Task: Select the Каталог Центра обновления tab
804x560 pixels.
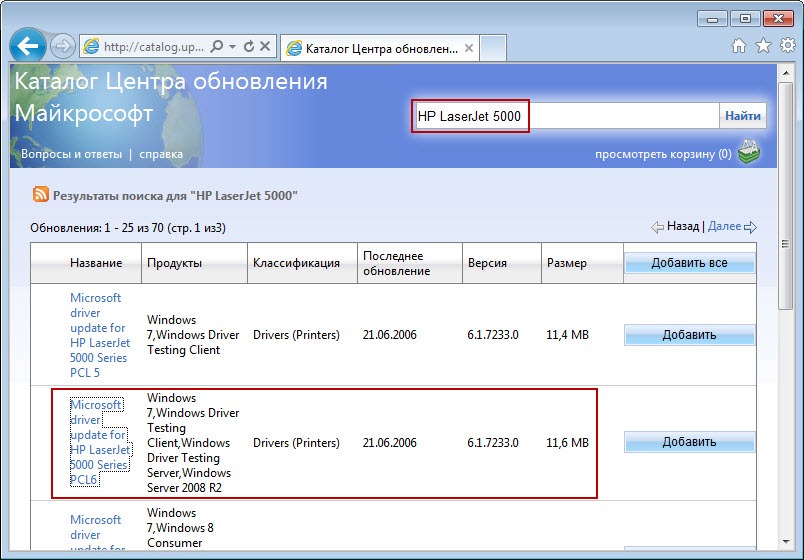Action: tap(380, 49)
